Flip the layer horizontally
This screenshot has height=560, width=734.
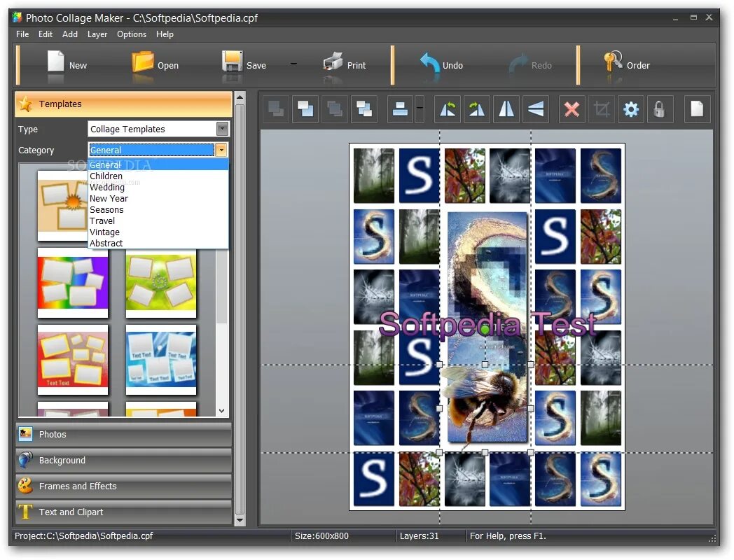(506, 109)
